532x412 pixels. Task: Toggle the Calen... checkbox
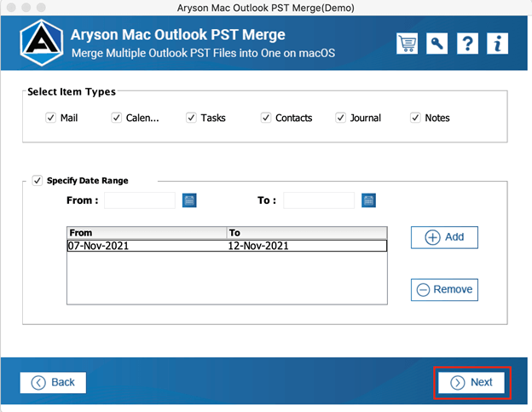116,118
